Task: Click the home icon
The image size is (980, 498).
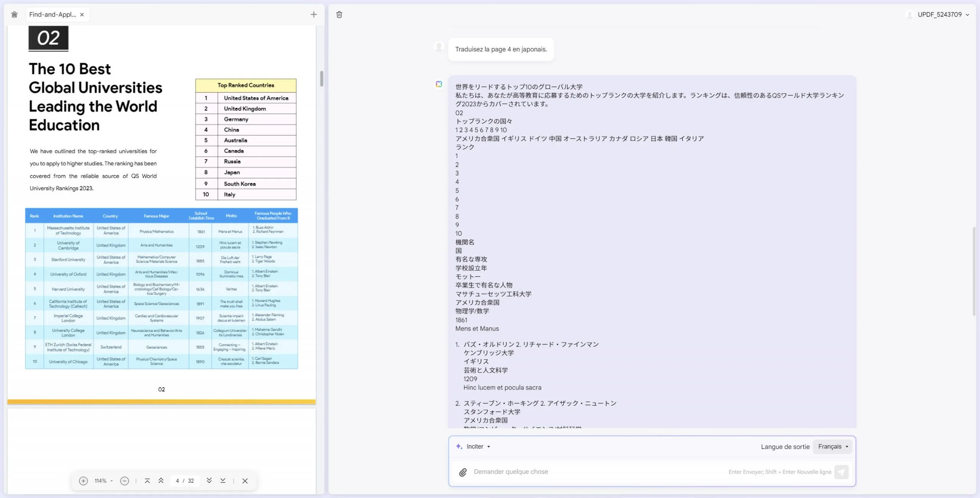Action: 14,15
